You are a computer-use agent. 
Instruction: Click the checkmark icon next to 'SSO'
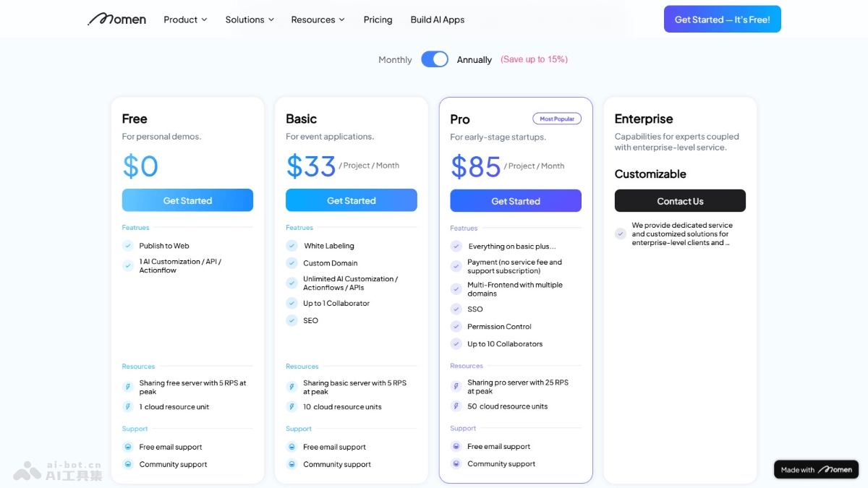click(456, 309)
